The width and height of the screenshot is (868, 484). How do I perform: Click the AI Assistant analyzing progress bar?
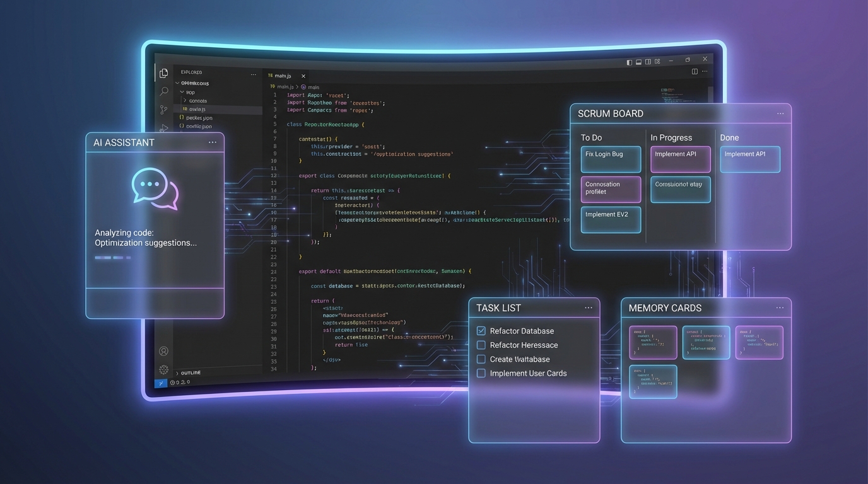pos(113,258)
